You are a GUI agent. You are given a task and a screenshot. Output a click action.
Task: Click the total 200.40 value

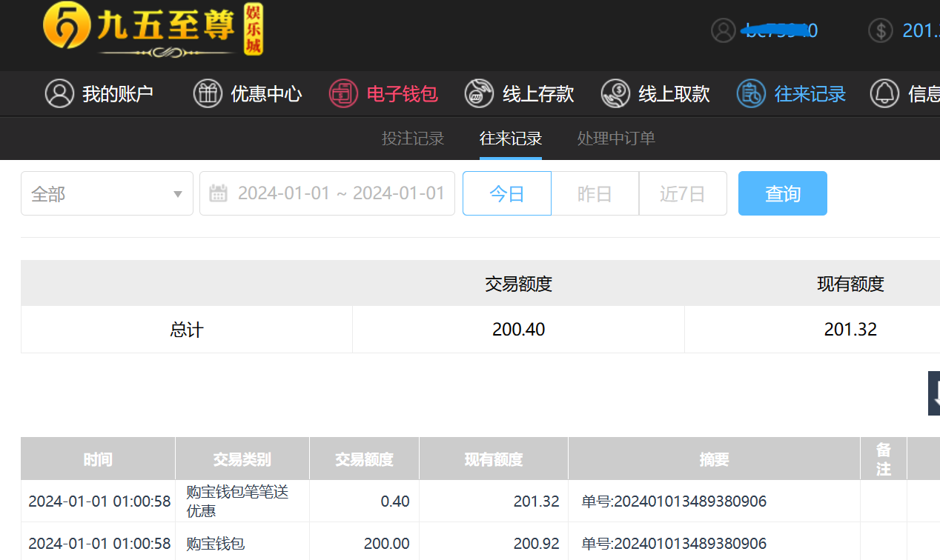point(519,330)
